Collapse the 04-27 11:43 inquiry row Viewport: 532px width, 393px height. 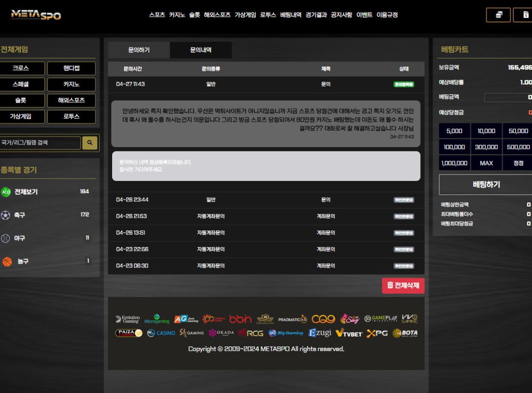(x=266, y=84)
